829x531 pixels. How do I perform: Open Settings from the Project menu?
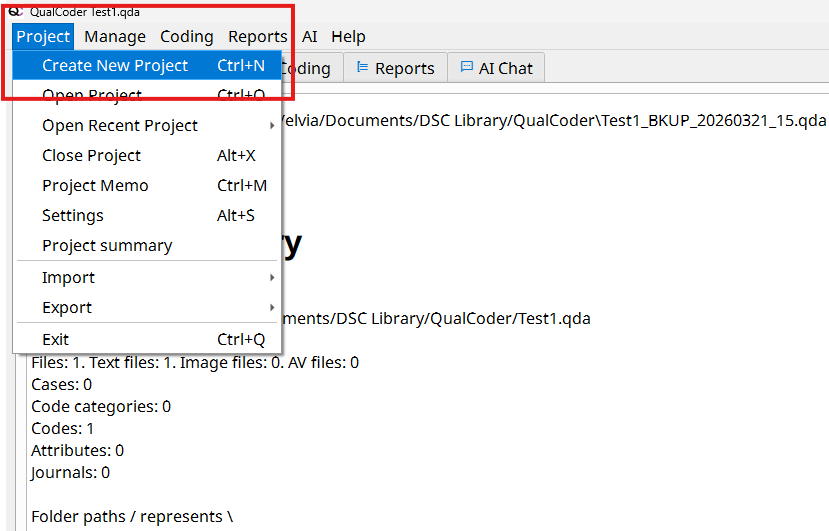73,216
